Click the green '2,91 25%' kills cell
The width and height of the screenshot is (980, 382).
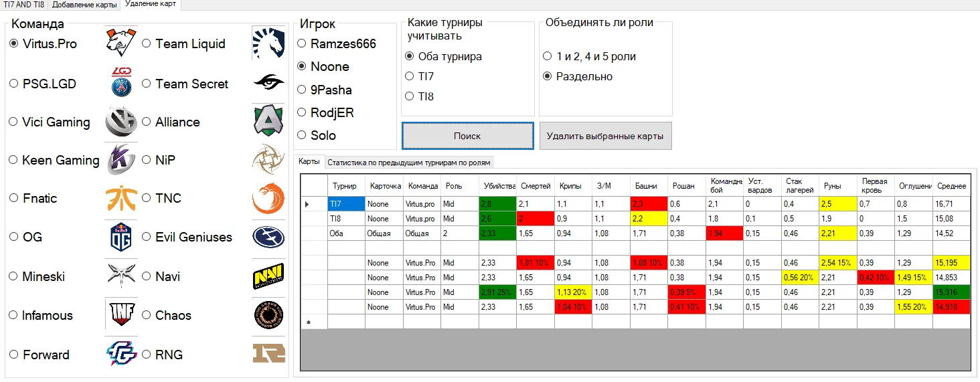[x=498, y=292]
